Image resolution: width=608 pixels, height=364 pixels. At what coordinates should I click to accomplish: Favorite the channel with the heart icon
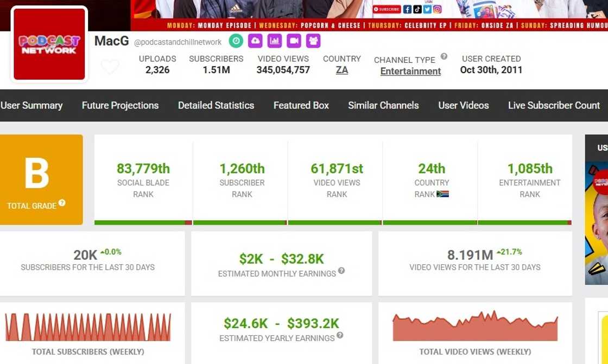110,67
